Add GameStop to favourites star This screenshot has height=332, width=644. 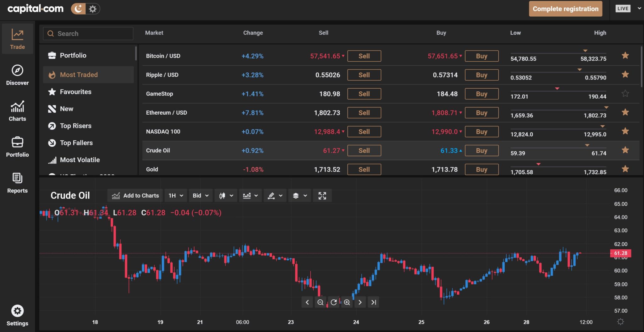click(x=625, y=93)
